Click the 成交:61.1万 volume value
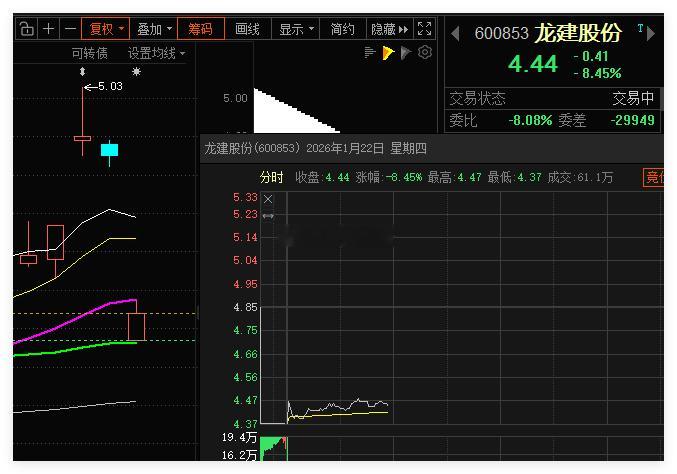The width and height of the screenshot is (677, 474). click(580, 177)
